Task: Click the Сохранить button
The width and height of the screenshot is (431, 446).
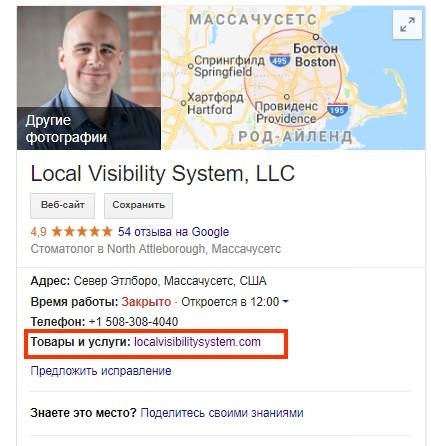Action: [138, 205]
